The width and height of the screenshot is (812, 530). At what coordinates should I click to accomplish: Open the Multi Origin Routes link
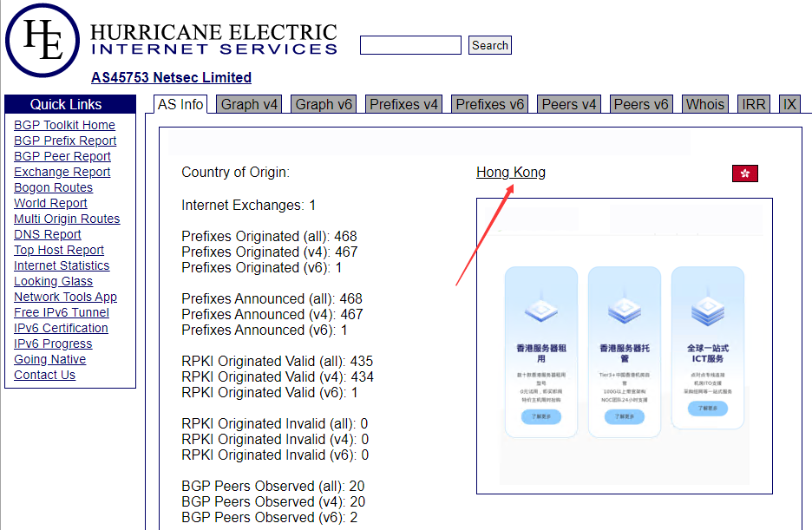click(67, 219)
